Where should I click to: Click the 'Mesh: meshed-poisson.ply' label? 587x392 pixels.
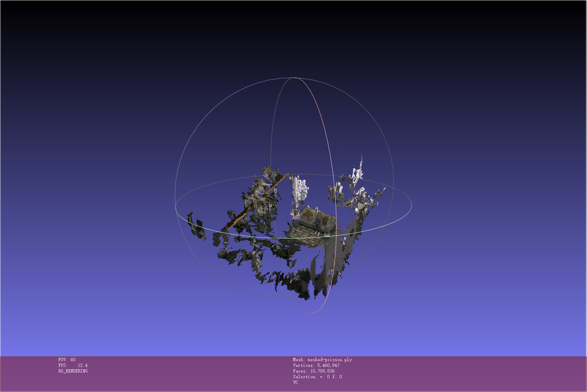click(x=322, y=360)
